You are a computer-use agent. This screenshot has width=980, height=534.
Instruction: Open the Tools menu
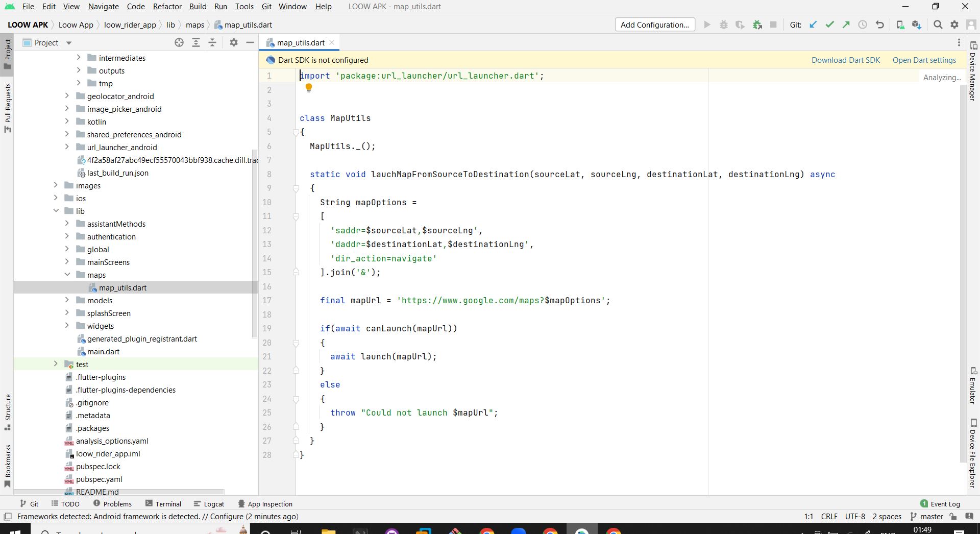point(244,7)
